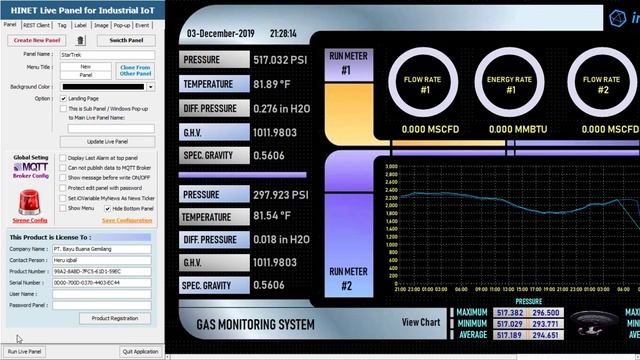Click Update Live Panel button
The width and height of the screenshot is (640, 360).
(x=107, y=142)
